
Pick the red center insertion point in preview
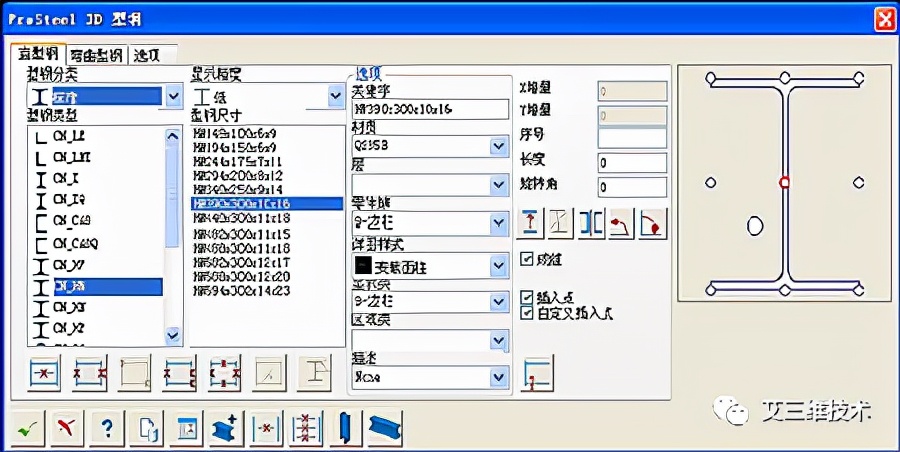[x=785, y=183]
